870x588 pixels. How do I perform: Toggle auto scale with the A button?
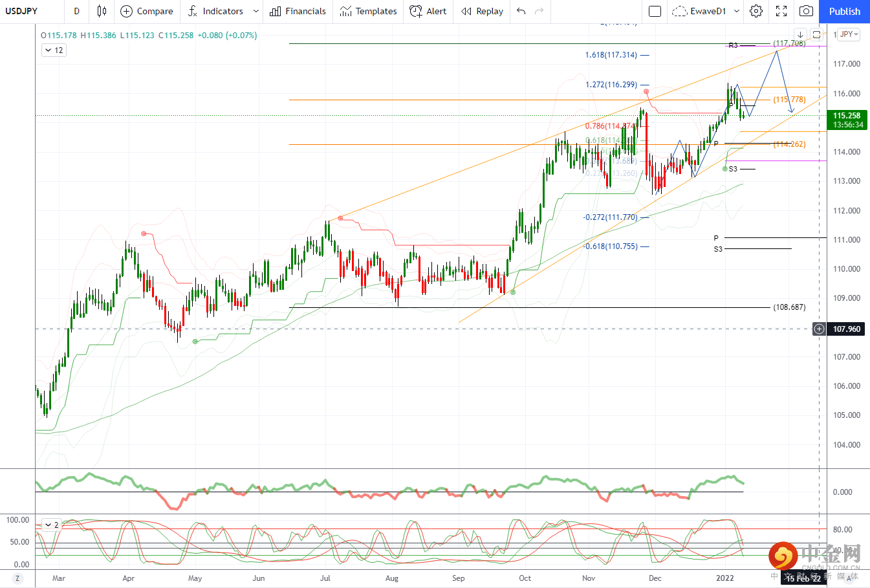point(849,578)
